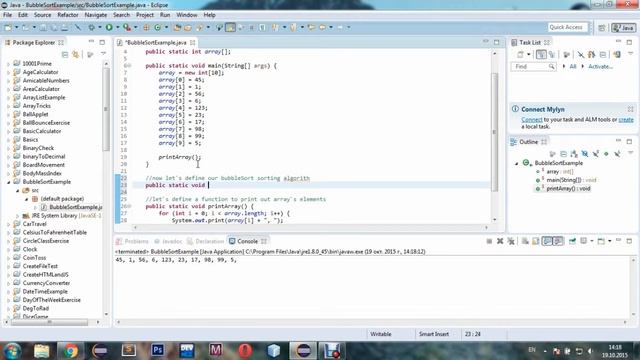
Task: Open Photoshop from the Windows taskbar
Action: pos(158,351)
